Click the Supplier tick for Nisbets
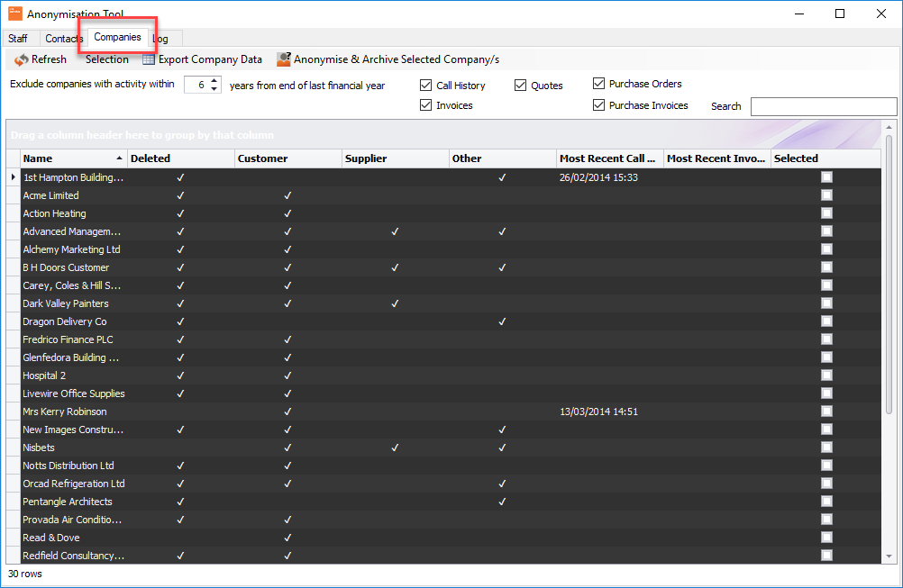The height and width of the screenshot is (588, 903). pos(395,447)
